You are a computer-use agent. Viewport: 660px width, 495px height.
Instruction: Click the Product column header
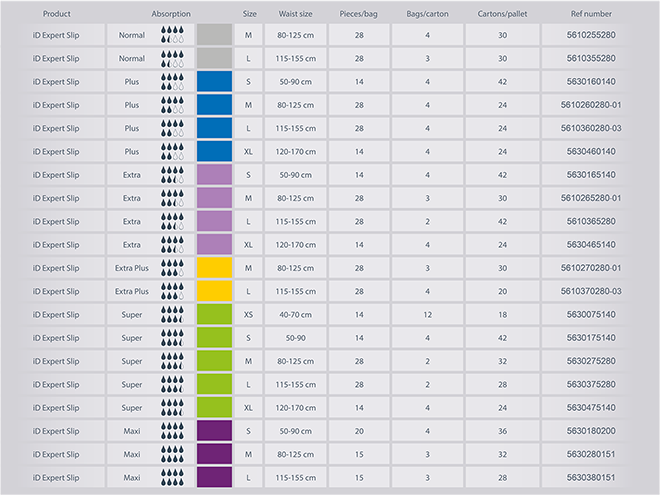[56, 14]
